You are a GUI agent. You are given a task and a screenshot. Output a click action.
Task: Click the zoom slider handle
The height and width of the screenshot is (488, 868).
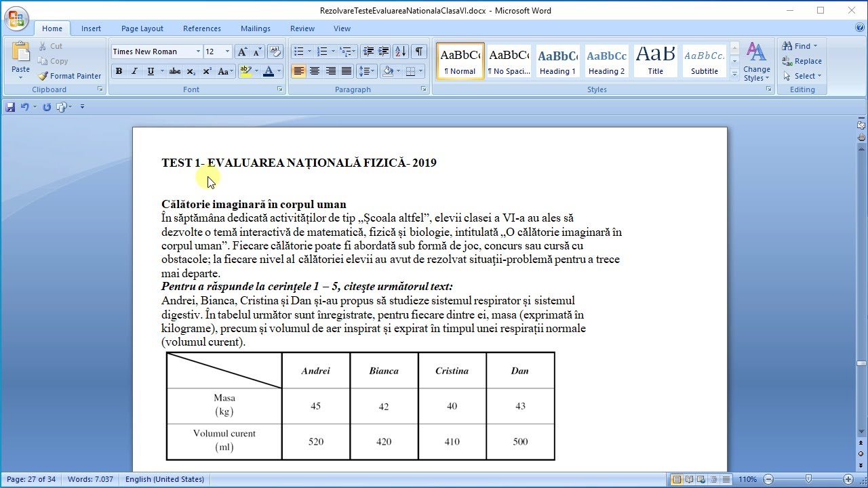click(808, 479)
